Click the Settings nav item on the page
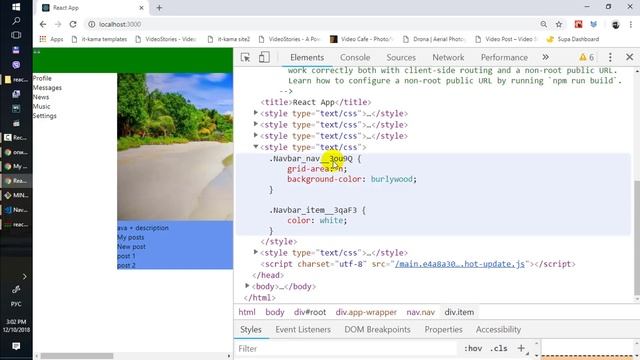Image resolution: width=640 pixels, height=360 pixels. 44,116
